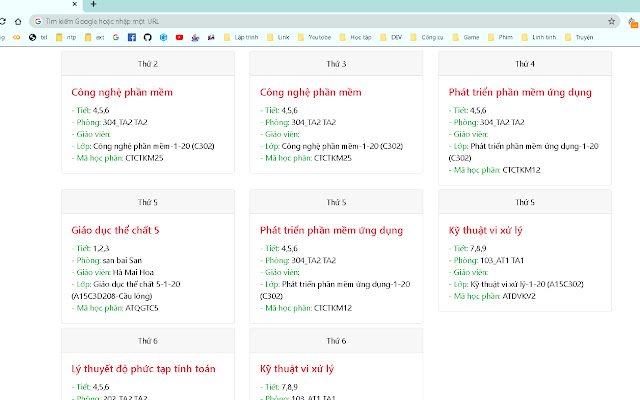This screenshot has width=640, height=400.
Task: Click 'Giáo dục thể chất 5' course title
Action: 115,230
